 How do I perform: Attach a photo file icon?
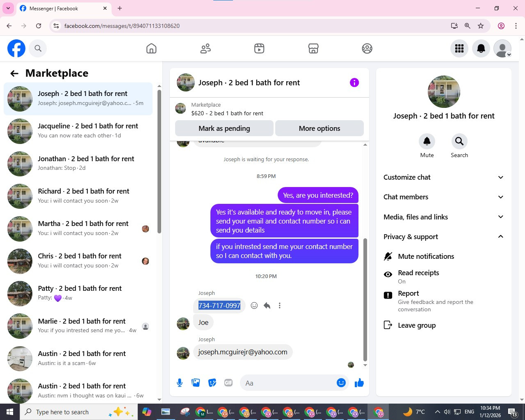coord(196,383)
